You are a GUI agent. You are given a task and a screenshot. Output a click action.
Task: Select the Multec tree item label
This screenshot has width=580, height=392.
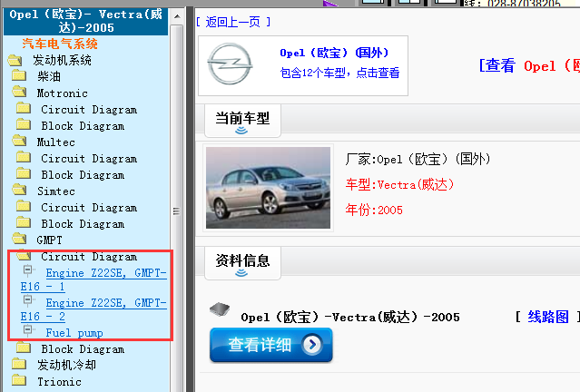tap(56, 142)
